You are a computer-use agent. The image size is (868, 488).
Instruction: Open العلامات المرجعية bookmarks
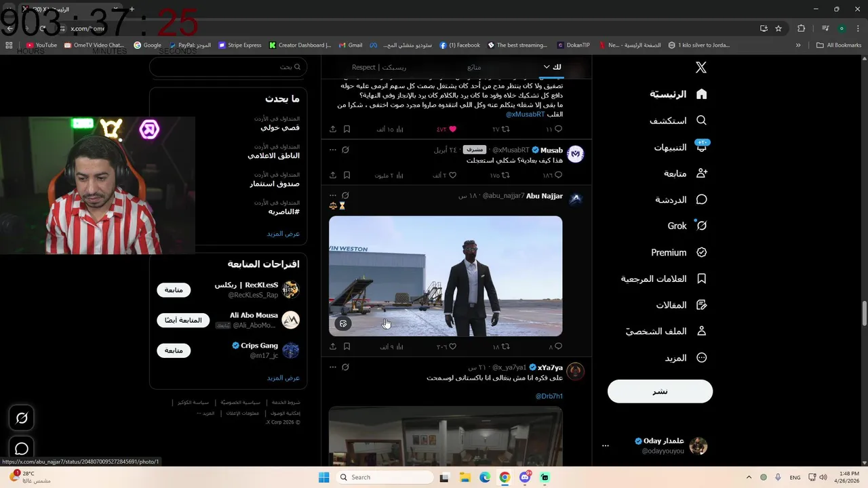[664, 279]
